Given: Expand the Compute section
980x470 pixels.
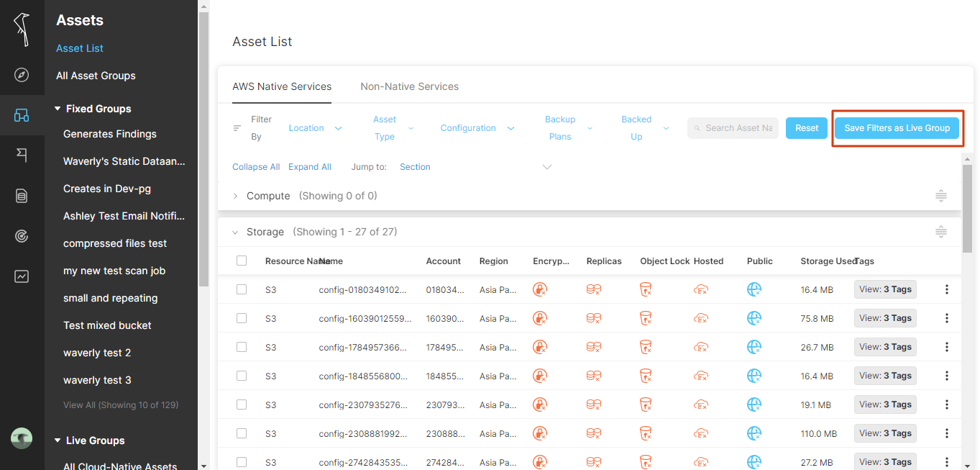Looking at the screenshot, I should 235,196.
